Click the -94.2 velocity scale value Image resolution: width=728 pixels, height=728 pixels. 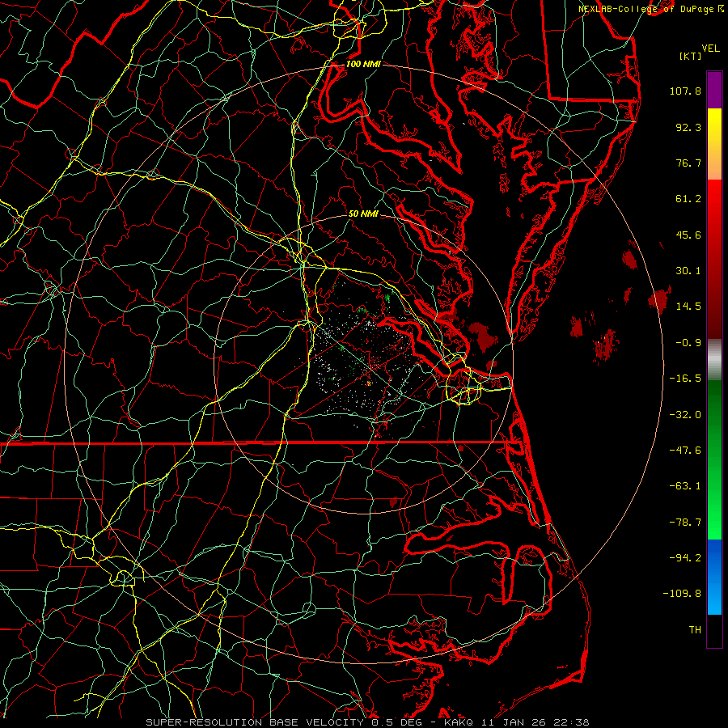(685, 558)
